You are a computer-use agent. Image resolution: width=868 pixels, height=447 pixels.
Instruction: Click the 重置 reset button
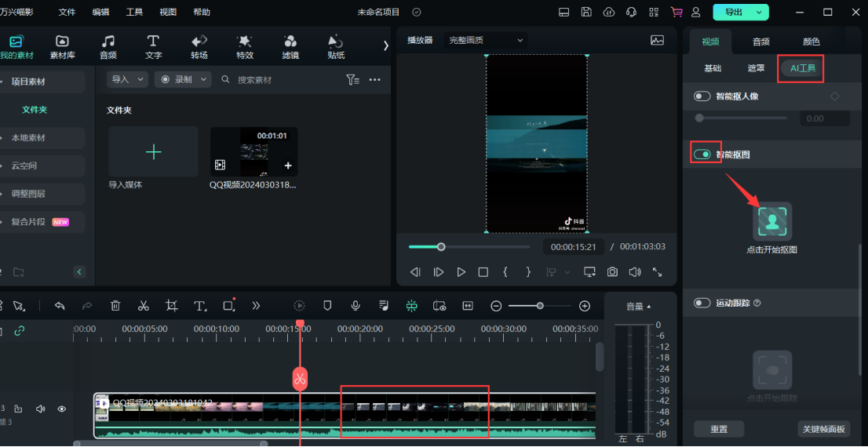(x=719, y=429)
